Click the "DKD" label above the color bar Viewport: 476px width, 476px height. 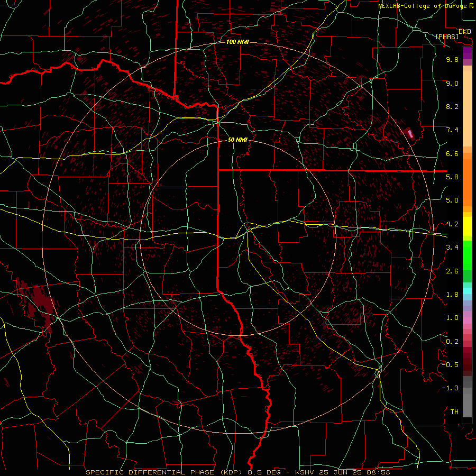(464, 32)
